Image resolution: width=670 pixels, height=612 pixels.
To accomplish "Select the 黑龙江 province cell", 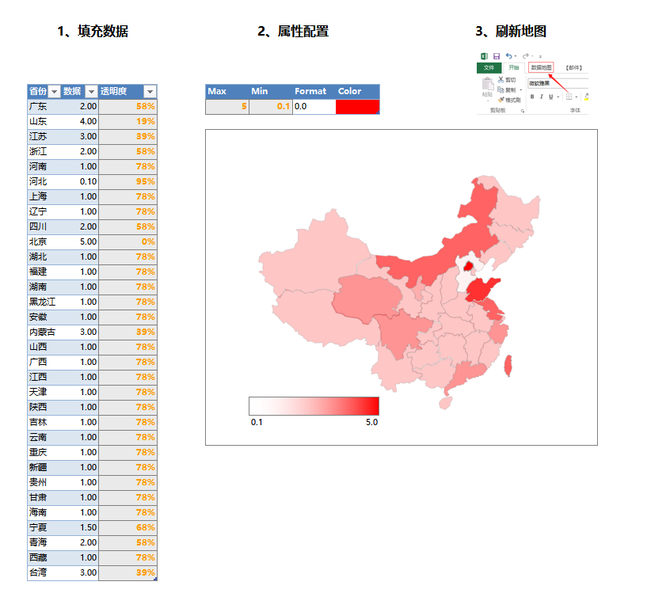I will point(44,302).
